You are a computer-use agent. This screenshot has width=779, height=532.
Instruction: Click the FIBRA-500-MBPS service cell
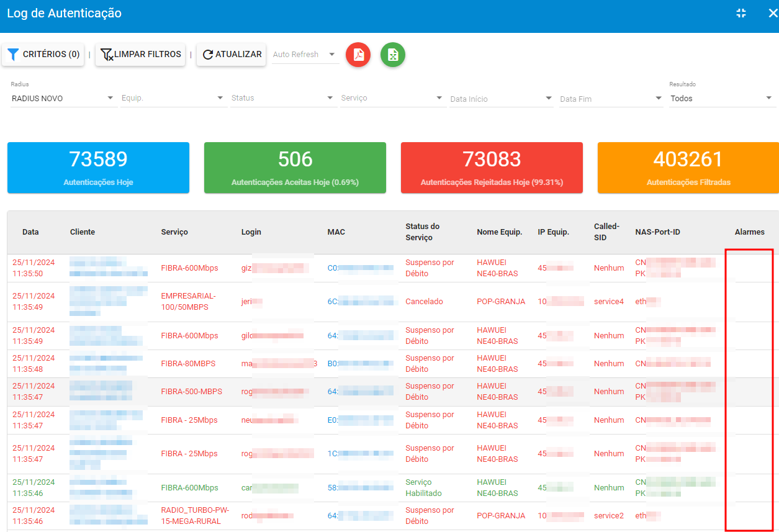[191, 392]
